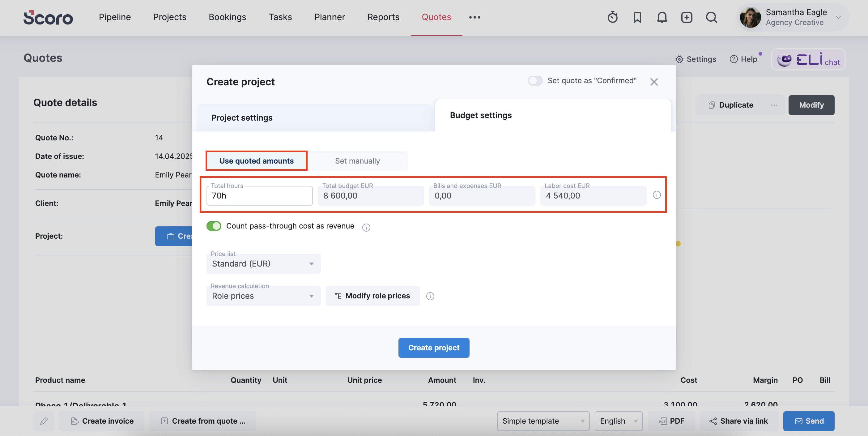Open the time tracker stopwatch icon
This screenshot has height=436, width=868.
coord(612,17)
